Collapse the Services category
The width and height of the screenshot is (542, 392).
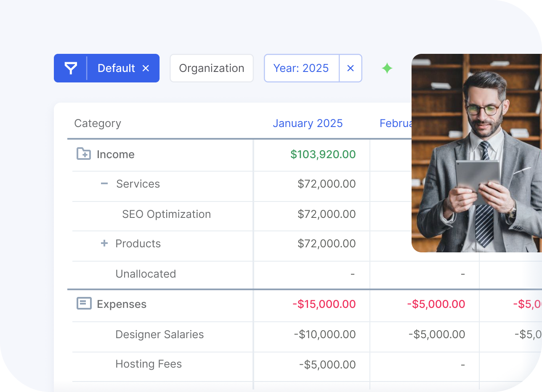coord(104,184)
